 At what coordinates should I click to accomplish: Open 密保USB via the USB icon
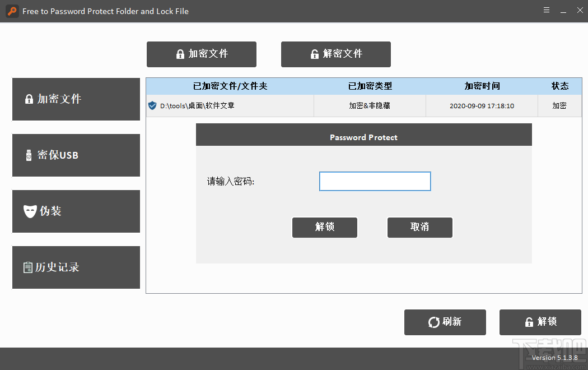[x=29, y=155]
